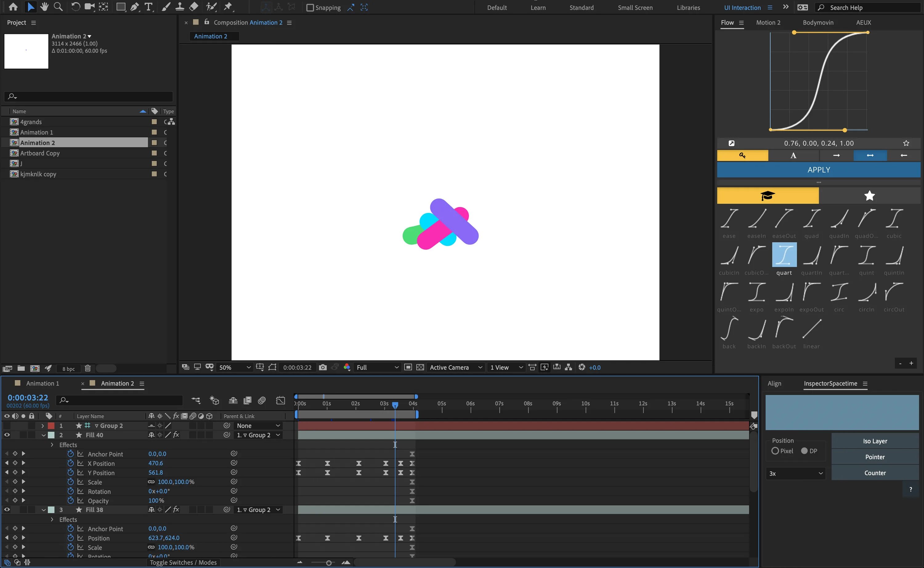Open the Motion 2 panel tab
Viewport: 924px width, 568px height.
768,22
